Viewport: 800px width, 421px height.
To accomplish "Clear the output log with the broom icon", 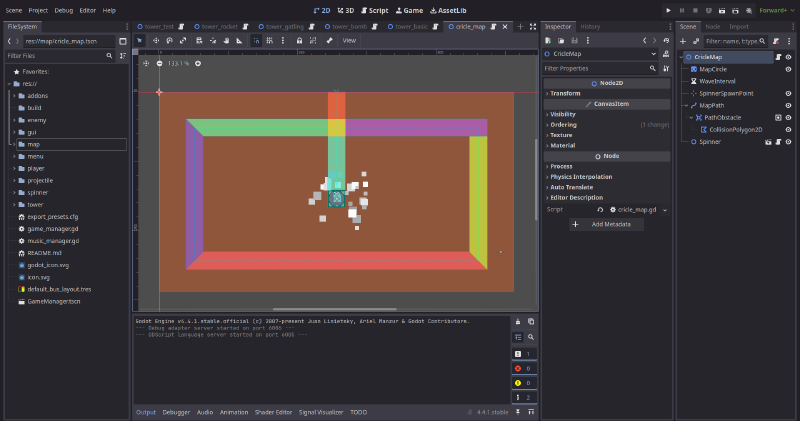I will point(518,321).
